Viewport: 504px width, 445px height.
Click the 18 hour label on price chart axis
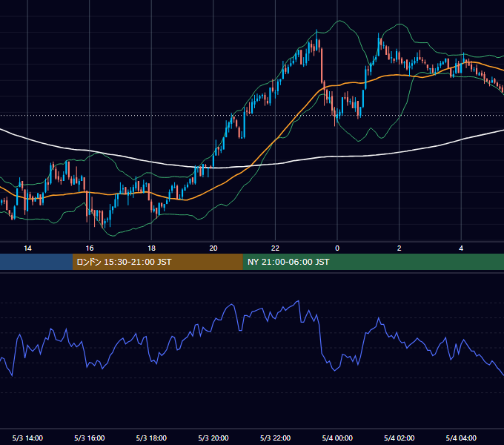(x=151, y=248)
